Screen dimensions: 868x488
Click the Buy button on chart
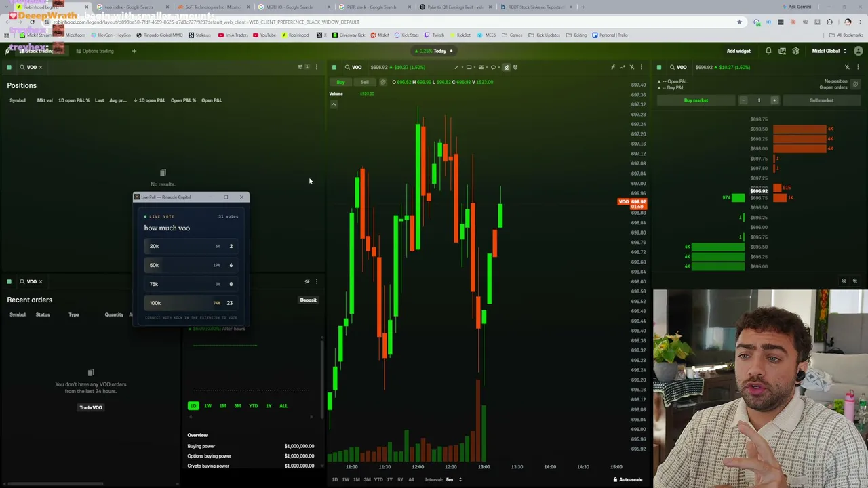pyautogui.click(x=340, y=82)
